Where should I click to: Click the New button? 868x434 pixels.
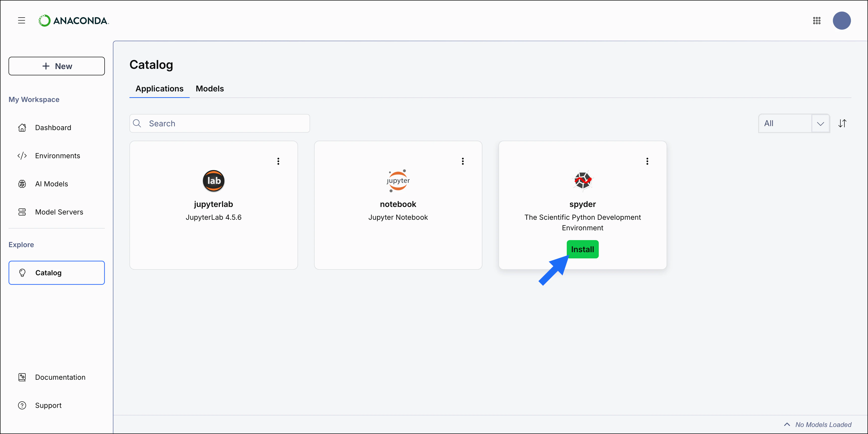(57, 66)
